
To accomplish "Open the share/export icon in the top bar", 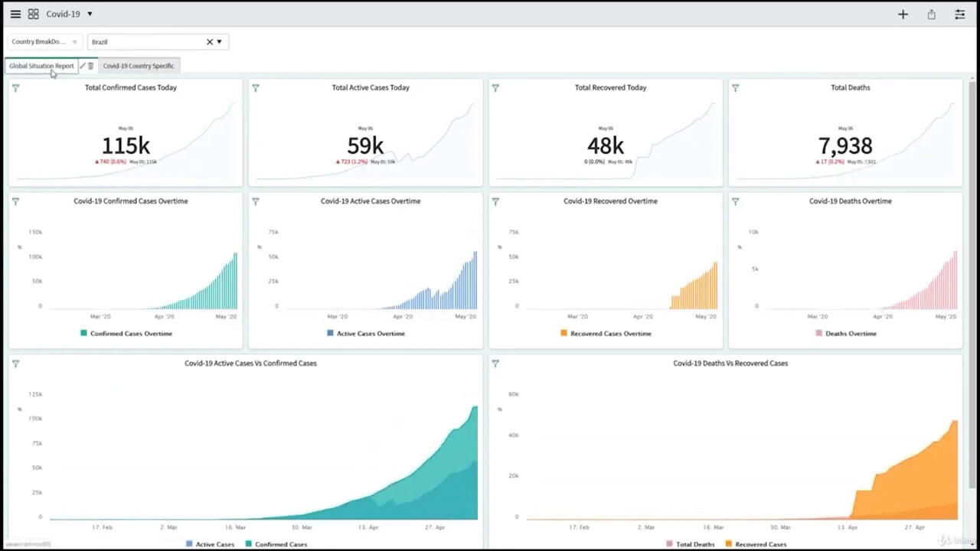I will pyautogui.click(x=931, y=14).
